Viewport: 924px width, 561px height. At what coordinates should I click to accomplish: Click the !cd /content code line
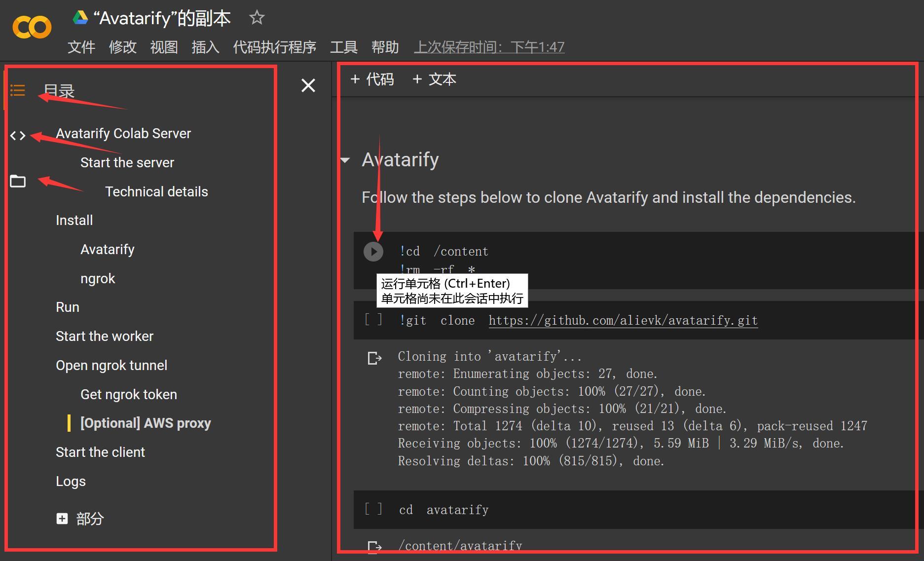click(444, 251)
